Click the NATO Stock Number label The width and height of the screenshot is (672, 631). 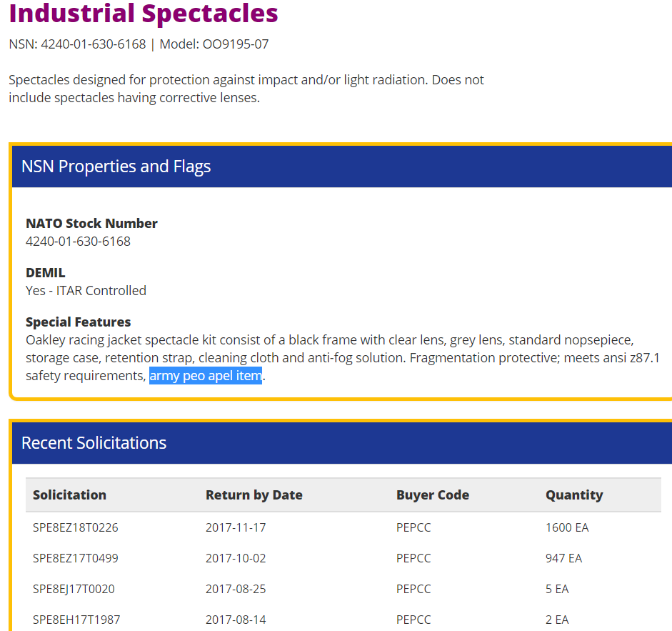(91, 223)
